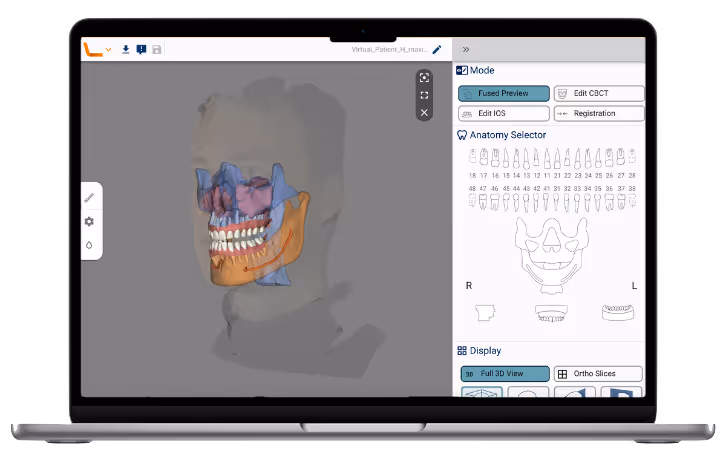Switch display to Ortho Slices

(x=598, y=374)
